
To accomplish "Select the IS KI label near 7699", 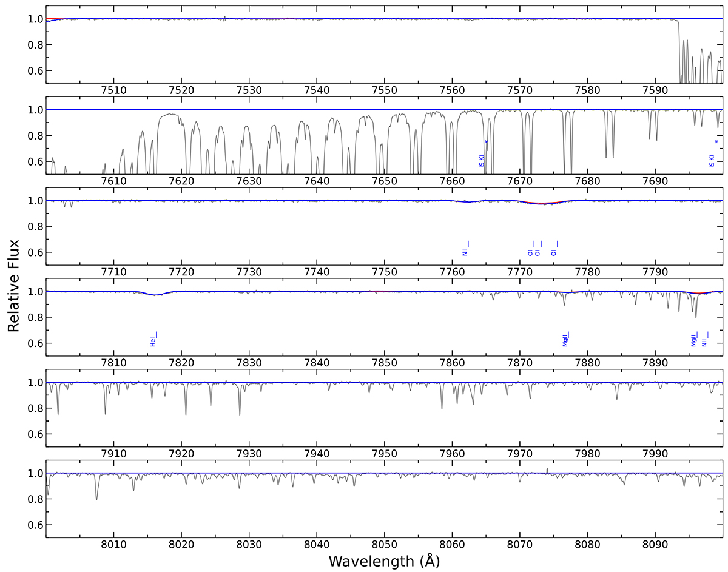I will [x=712, y=161].
